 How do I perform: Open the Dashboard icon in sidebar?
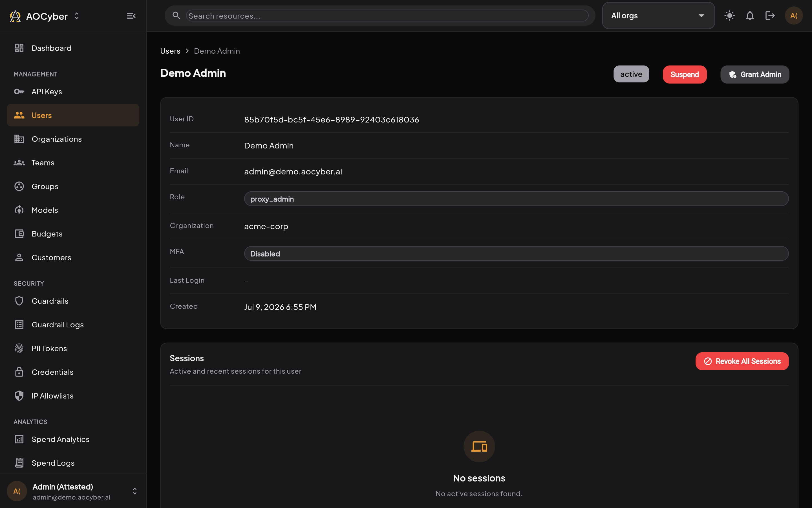pyautogui.click(x=19, y=48)
